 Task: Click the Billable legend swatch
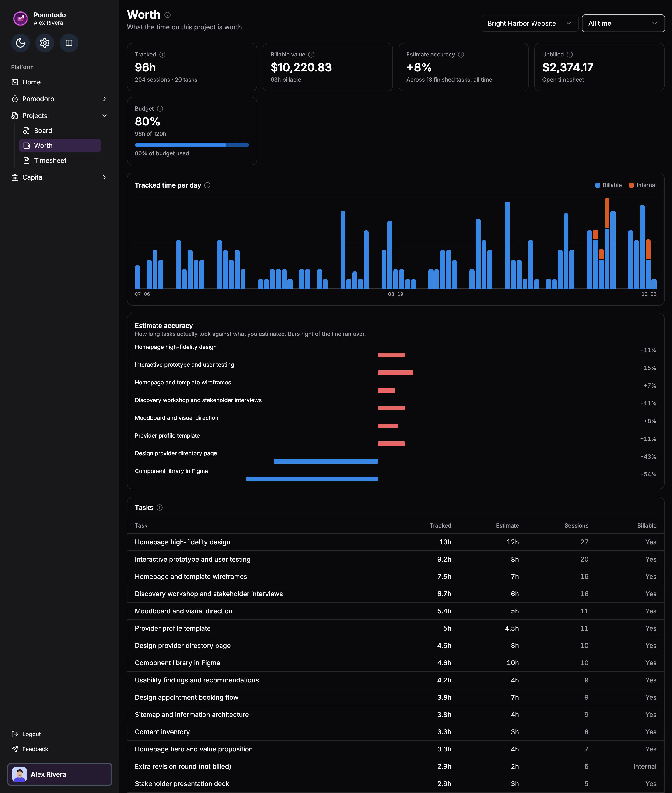tap(598, 185)
